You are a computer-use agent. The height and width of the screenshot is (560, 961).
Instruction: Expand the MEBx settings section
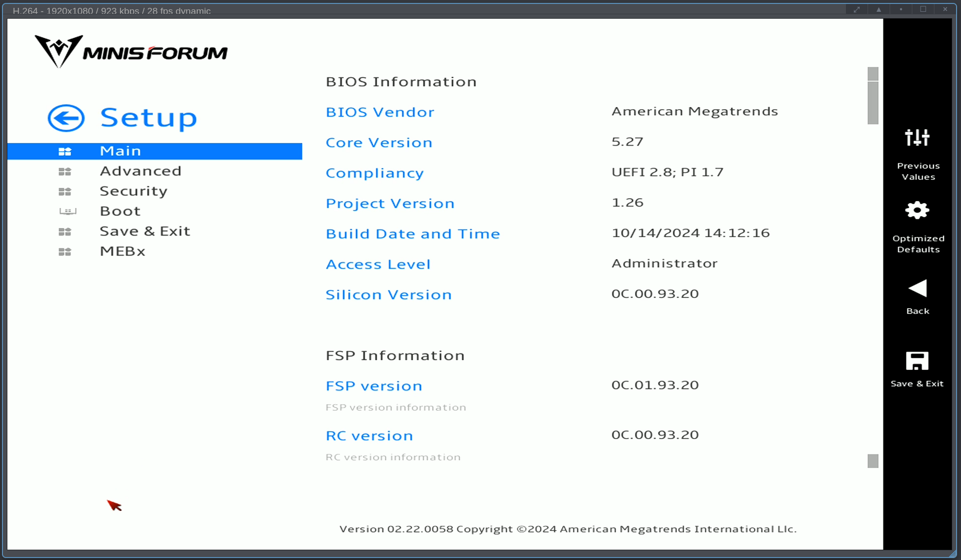[123, 251]
